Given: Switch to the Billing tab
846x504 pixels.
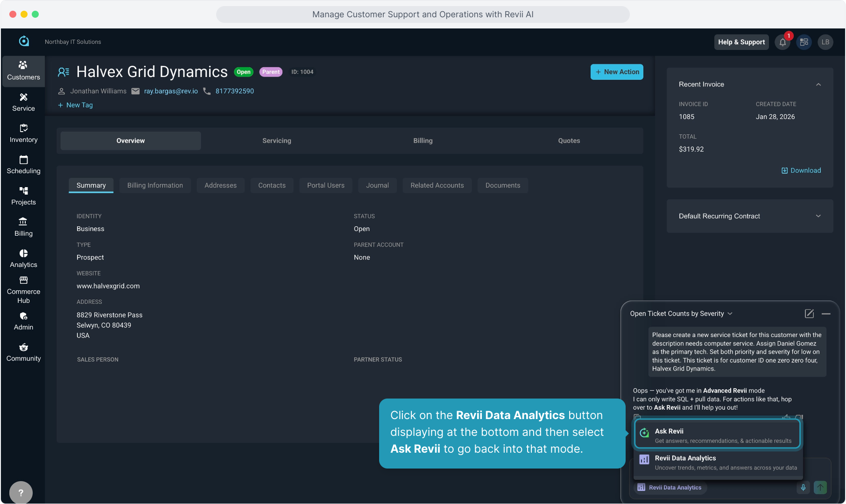Looking at the screenshot, I should [423, 141].
